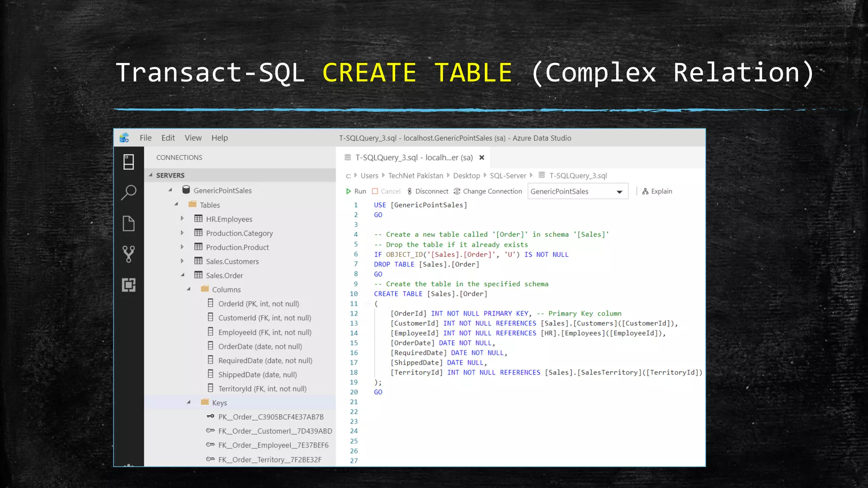Open the Explorer file icon

[128, 223]
